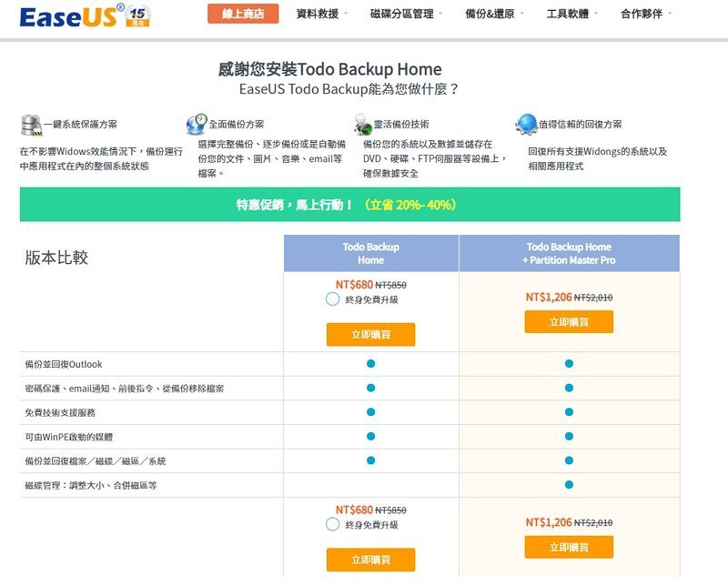
Task: Click the green 特惠促銷 promotion banner
Action: click(x=349, y=205)
